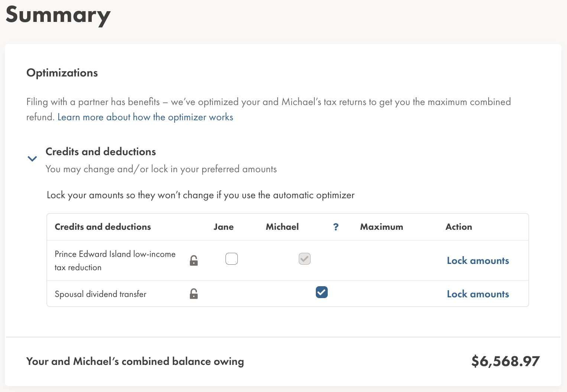Lock amounts for Prince Edward Island tax reduction
The image size is (567, 392).
tap(478, 261)
